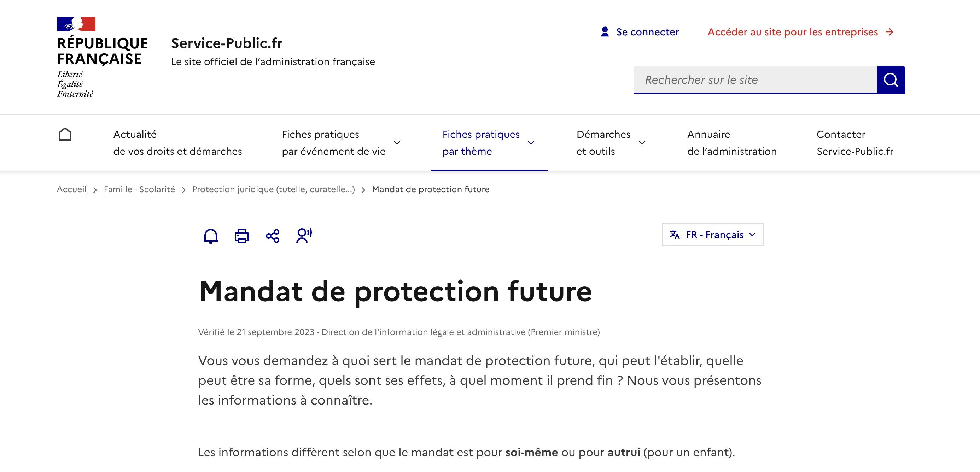The image size is (980, 472).
Task: Expand Démarches et outils menu
Action: click(610, 143)
